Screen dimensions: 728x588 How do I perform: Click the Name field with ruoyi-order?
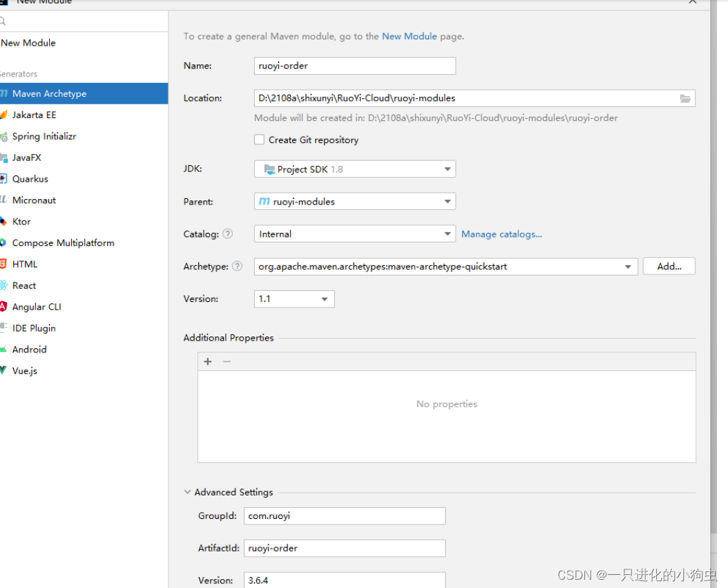(x=355, y=66)
